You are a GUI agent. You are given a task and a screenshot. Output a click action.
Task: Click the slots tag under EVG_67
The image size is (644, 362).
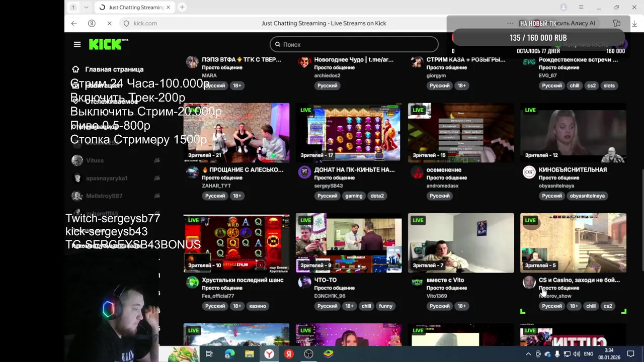tap(609, 85)
